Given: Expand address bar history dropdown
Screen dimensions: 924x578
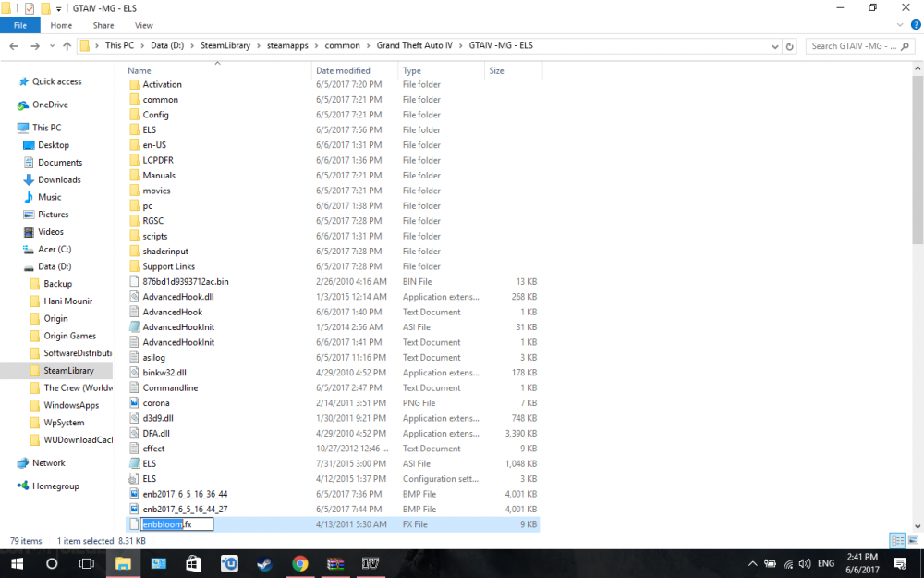Looking at the screenshot, I should point(775,46).
